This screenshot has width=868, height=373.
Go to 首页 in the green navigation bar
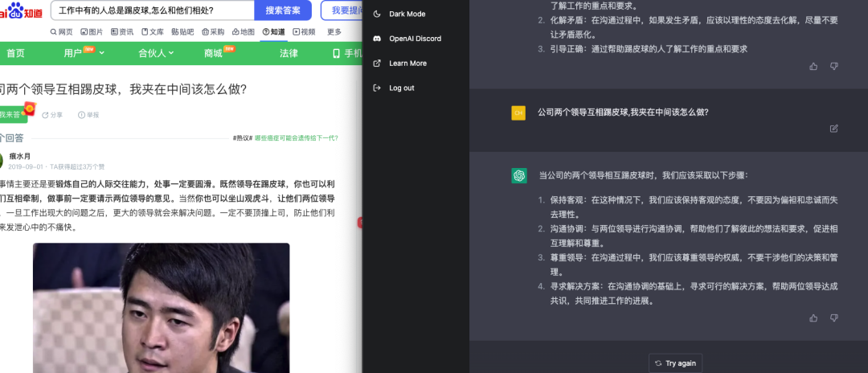tap(15, 53)
